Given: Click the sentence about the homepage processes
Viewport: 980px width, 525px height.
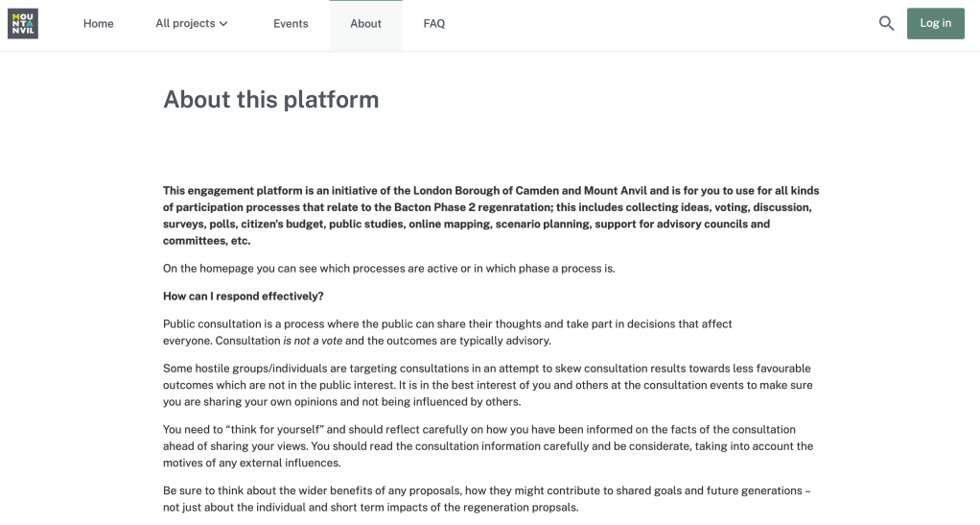Looking at the screenshot, I should 388,269.
